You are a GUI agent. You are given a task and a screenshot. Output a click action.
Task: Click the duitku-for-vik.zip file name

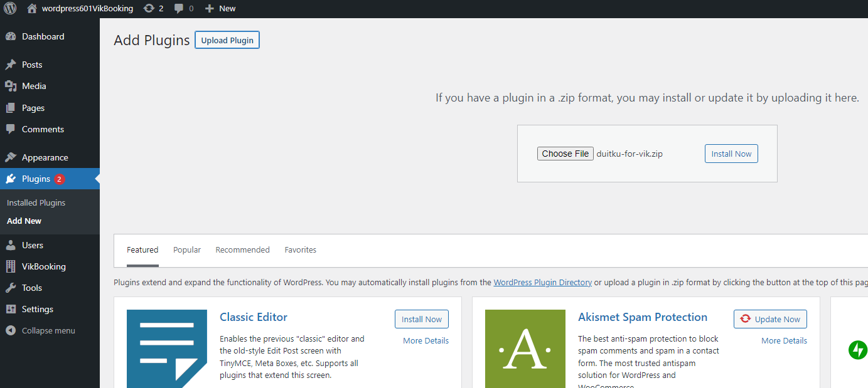pyautogui.click(x=630, y=154)
